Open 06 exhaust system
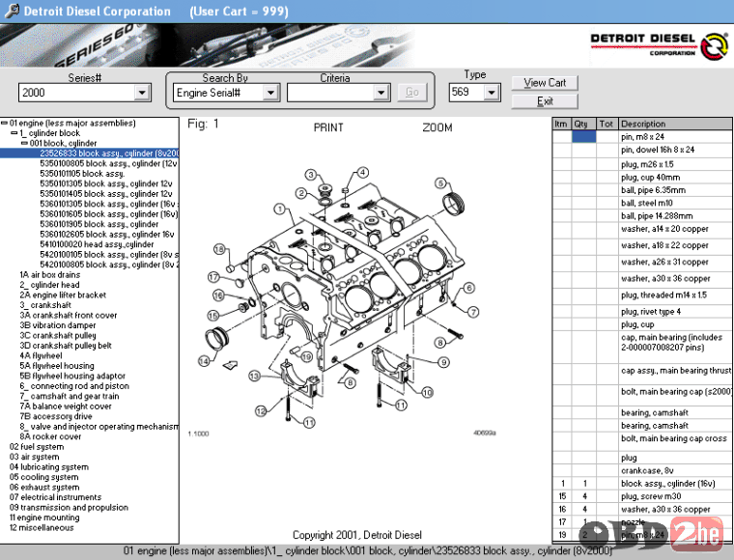This screenshot has height=560, width=734. click(x=44, y=488)
